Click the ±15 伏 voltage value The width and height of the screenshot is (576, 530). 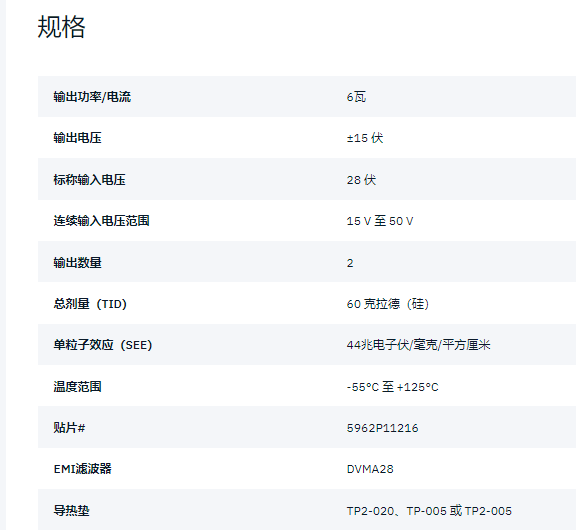click(365, 138)
